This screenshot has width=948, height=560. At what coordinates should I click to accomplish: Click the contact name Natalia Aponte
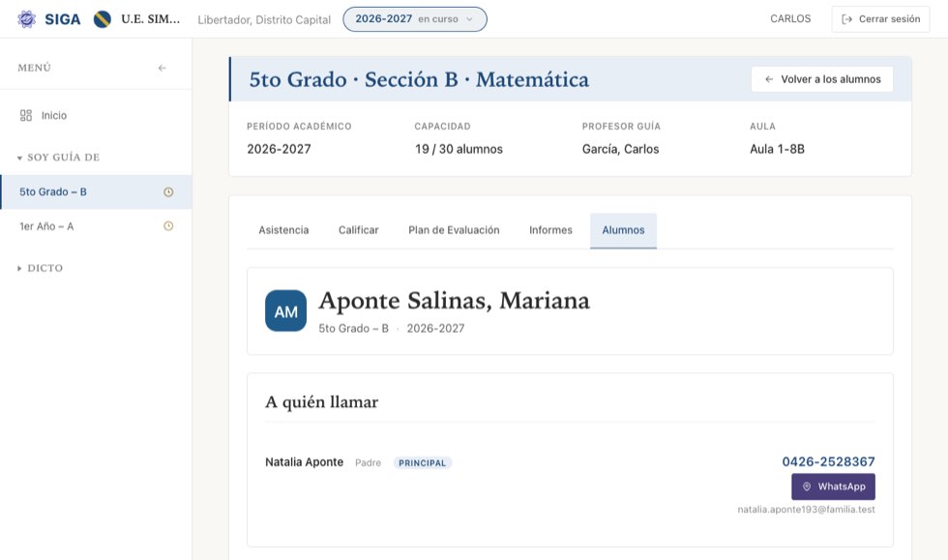click(x=304, y=462)
